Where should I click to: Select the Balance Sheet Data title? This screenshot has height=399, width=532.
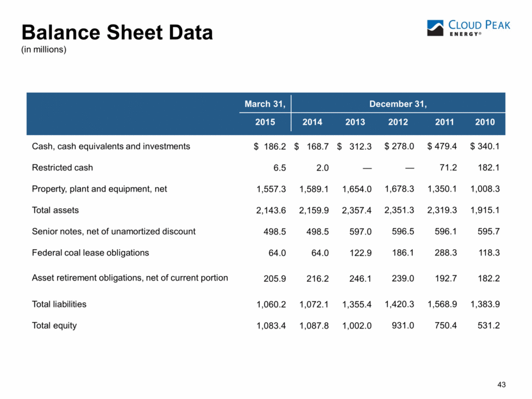coord(117,33)
